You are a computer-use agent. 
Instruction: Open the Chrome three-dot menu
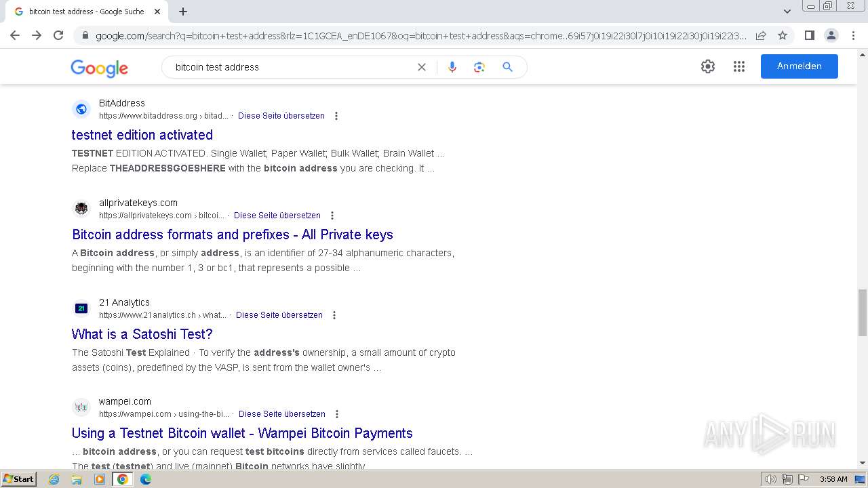[x=853, y=35]
